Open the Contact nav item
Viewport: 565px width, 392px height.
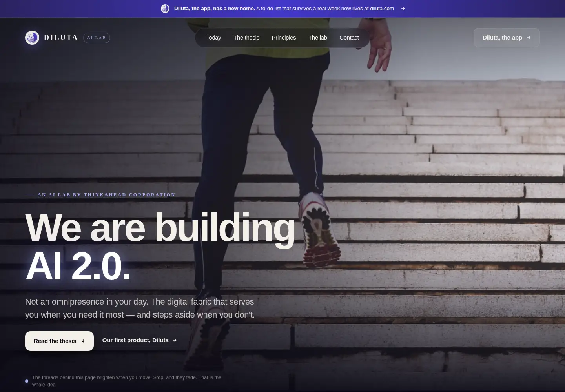(349, 38)
